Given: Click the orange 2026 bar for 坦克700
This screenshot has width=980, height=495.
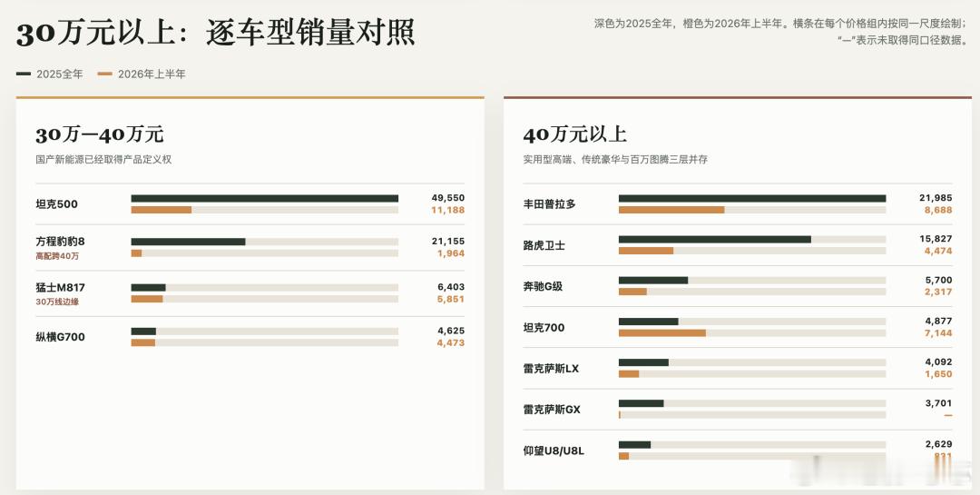Looking at the screenshot, I should tap(662, 333).
